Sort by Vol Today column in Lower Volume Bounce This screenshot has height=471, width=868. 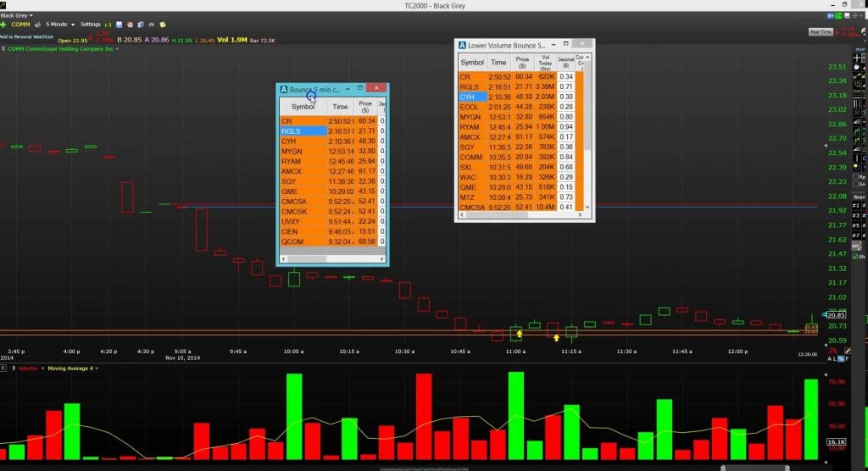point(545,62)
